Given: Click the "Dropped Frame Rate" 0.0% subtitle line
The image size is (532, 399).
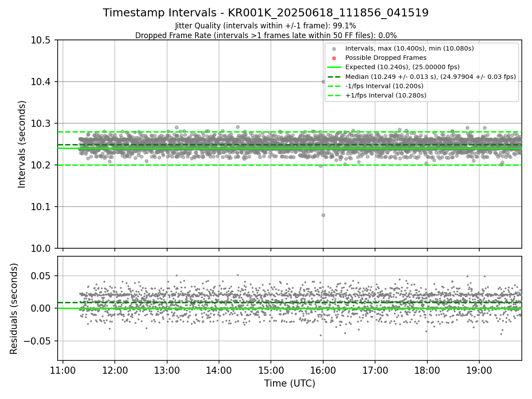Looking at the screenshot, I should 266,35.
